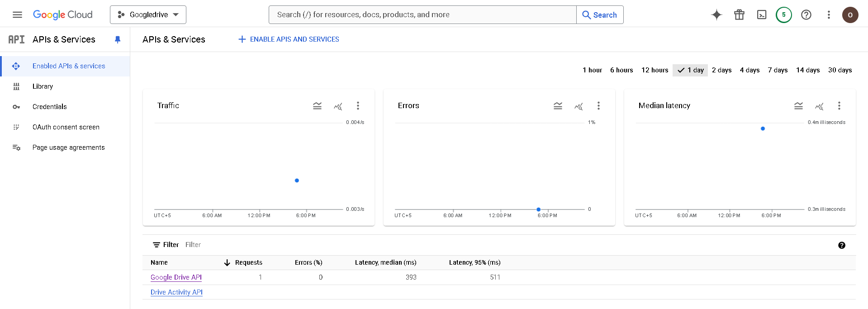Viewport: 868px width, 309px height.
Task: Click the Gemini AI sparkle icon
Action: (716, 15)
